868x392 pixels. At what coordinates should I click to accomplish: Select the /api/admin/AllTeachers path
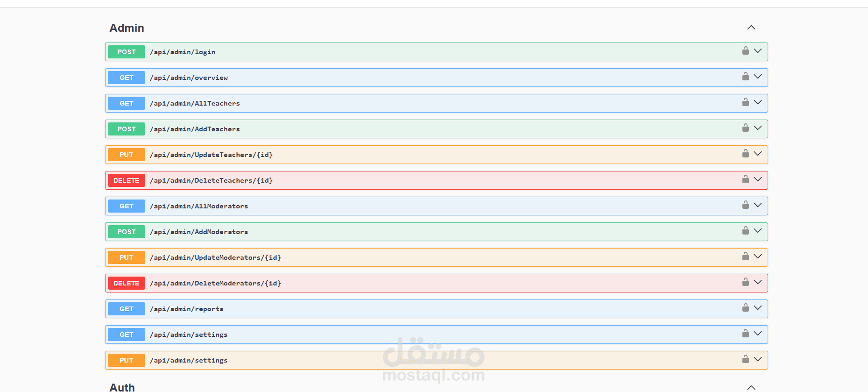tap(195, 103)
